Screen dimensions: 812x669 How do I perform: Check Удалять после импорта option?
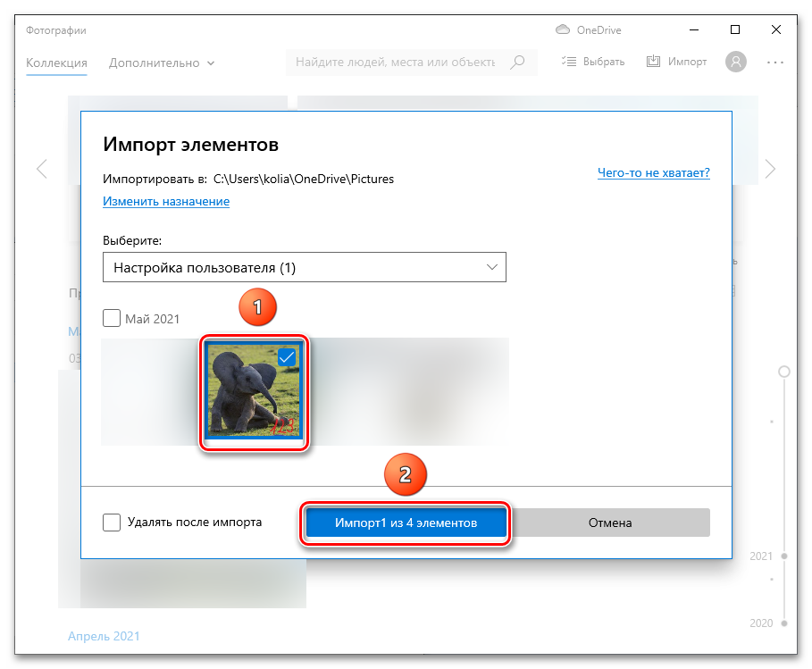[112, 523]
